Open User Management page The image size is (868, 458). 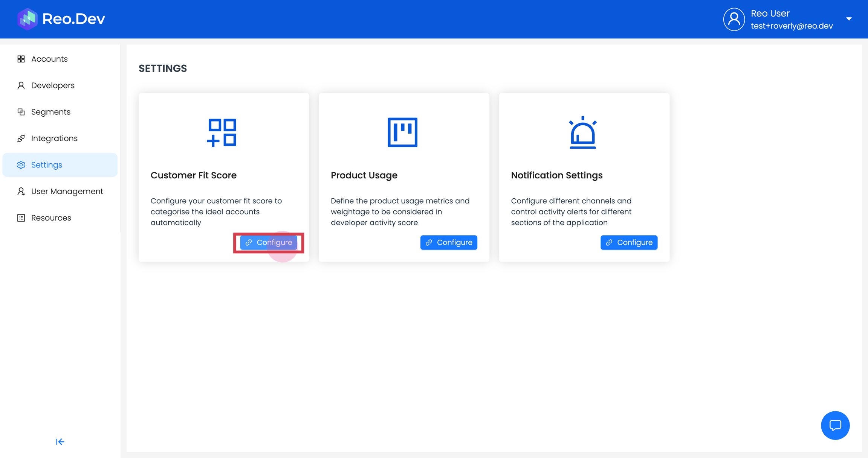(67, 191)
